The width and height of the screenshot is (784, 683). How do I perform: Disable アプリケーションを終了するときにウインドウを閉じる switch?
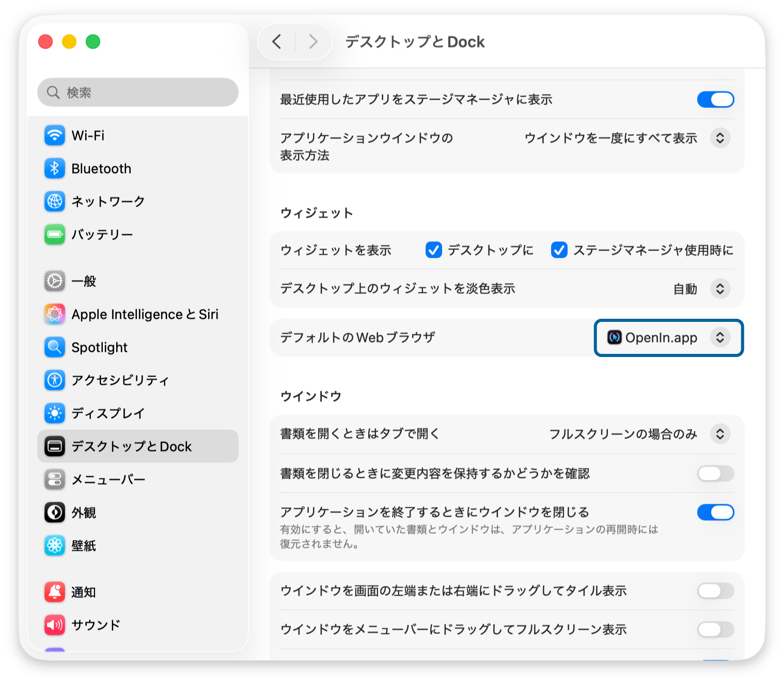pos(715,513)
